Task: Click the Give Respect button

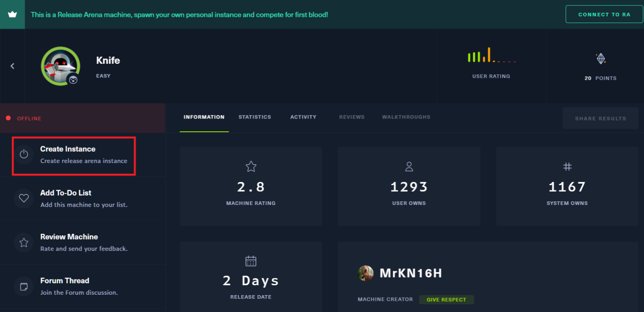Action: click(446, 300)
